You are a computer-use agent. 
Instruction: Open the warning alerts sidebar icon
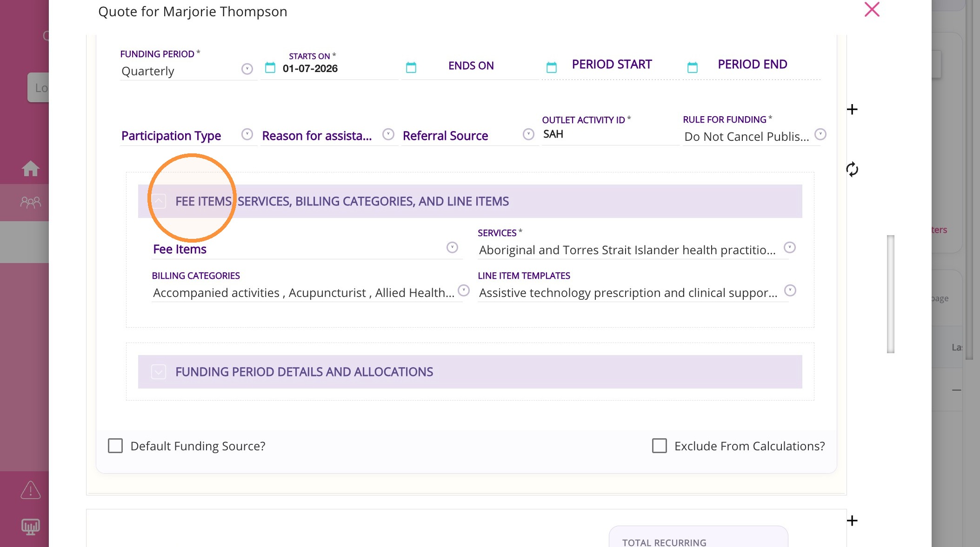(30, 490)
